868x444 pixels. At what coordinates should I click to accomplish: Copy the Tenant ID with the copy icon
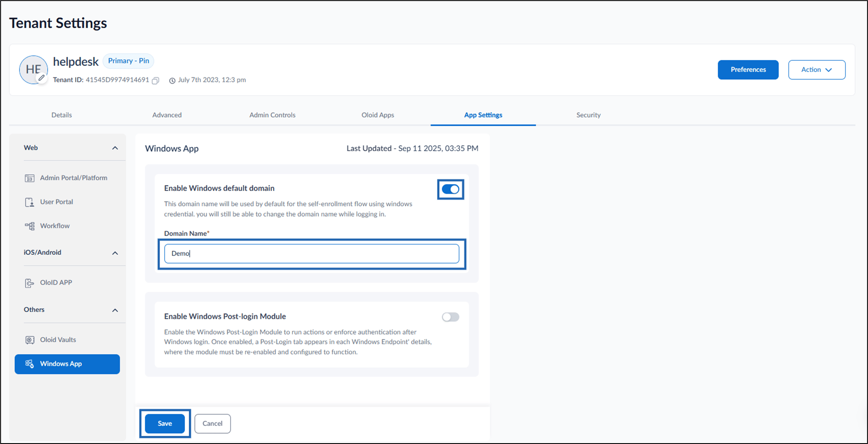pyautogui.click(x=155, y=81)
